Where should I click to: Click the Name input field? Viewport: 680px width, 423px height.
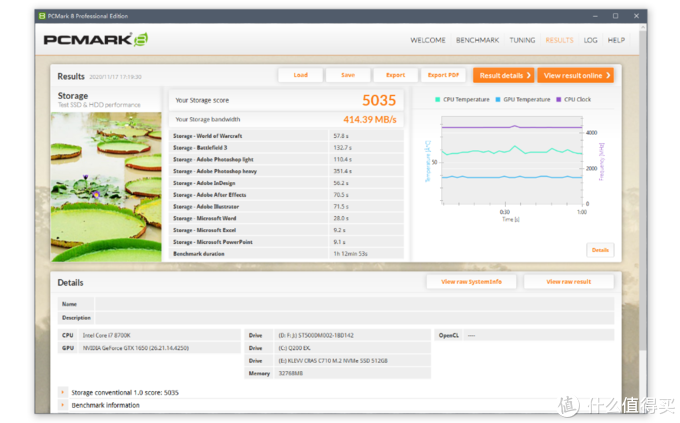(x=354, y=304)
